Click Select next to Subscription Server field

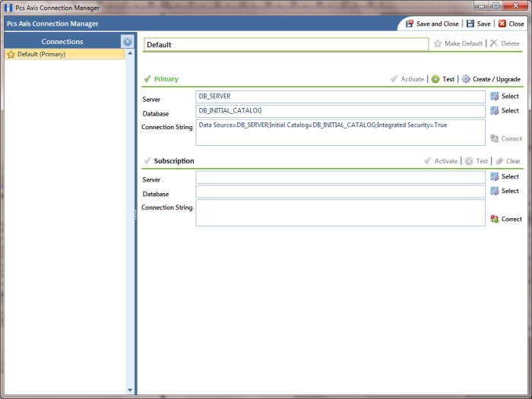click(505, 177)
